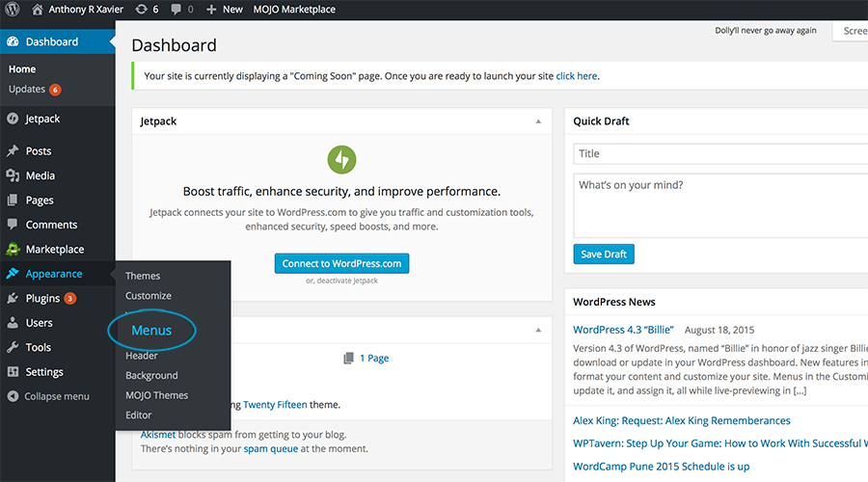Go to the Home submenu item
This screenshot has height=482, width=868.
coord(22,69)
